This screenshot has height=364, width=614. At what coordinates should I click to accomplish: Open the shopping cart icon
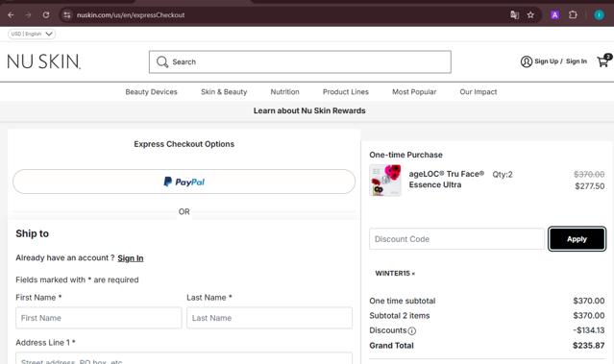[603, 61]
